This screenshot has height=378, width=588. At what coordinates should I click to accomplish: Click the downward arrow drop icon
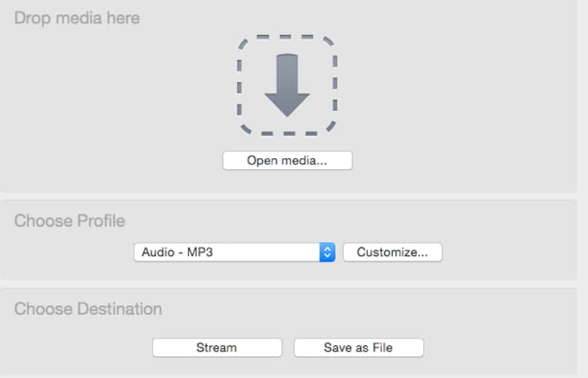(x=287, y=85)
